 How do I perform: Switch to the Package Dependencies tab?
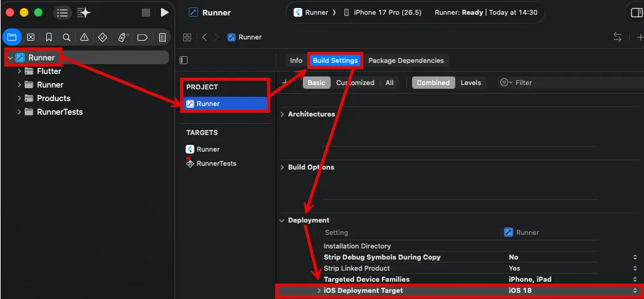406,60
